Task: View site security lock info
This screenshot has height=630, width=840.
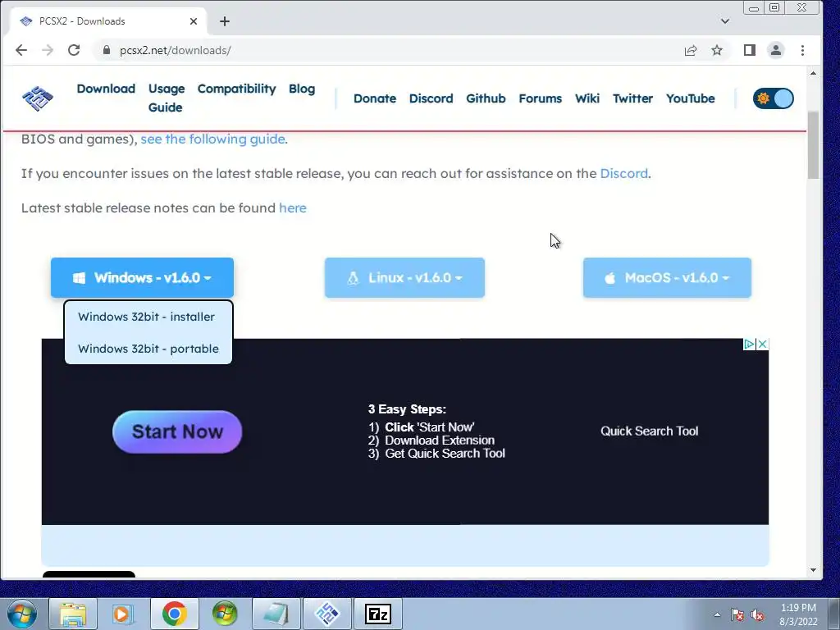Action: click(107, 50)
